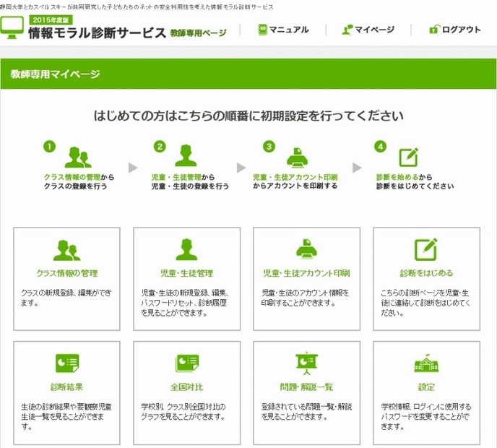The height and width of the screenshot is (448, 497).
Task: Click 2015年度版 badge in header
Action: tap(51, 20)
